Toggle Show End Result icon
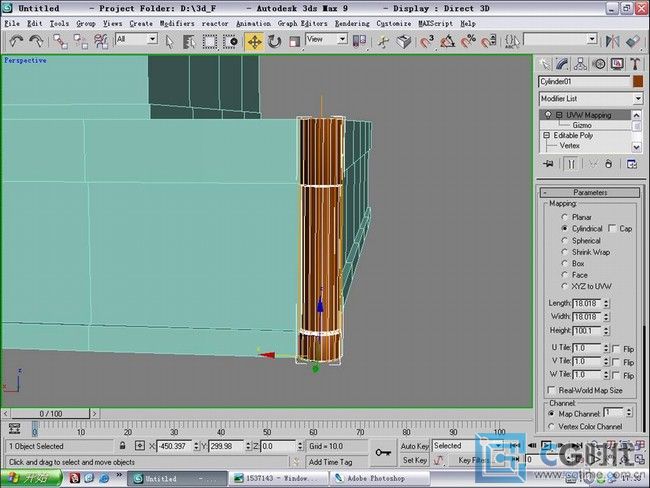The height and width of the screenshot is (488, 650). (571, 164)
